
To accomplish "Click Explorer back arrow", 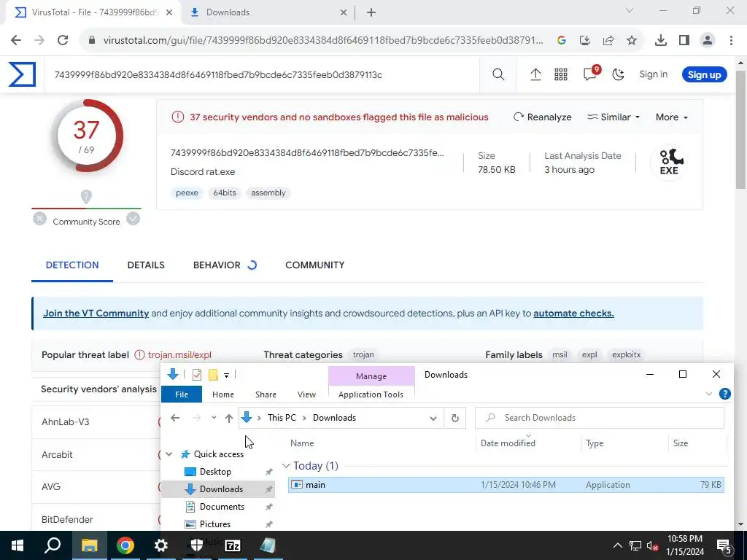I will 175,418.
